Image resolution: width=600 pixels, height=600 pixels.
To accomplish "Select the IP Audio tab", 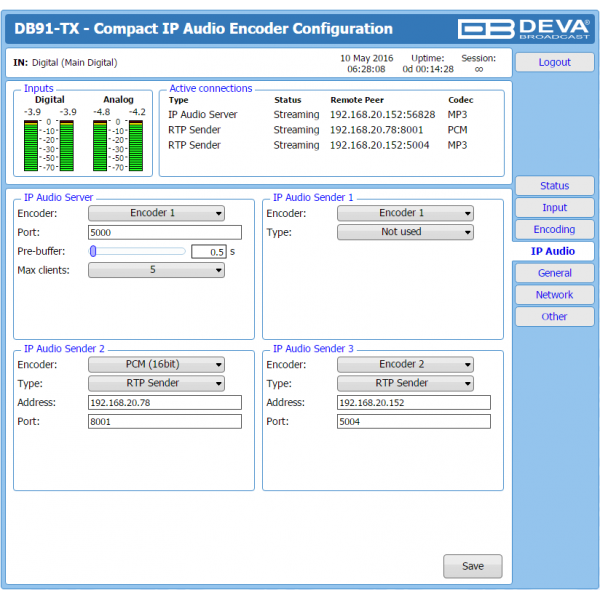I will (553, 251).
